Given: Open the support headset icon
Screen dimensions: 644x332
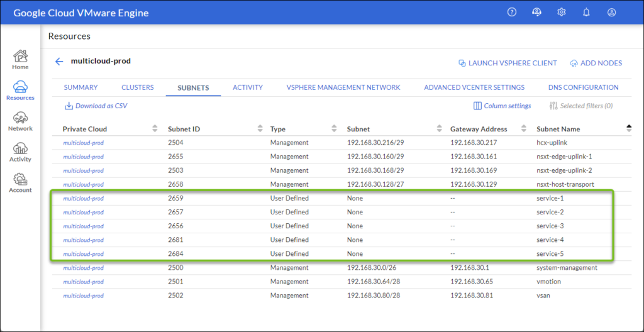Looking at the screenshot, I should 536,13.
